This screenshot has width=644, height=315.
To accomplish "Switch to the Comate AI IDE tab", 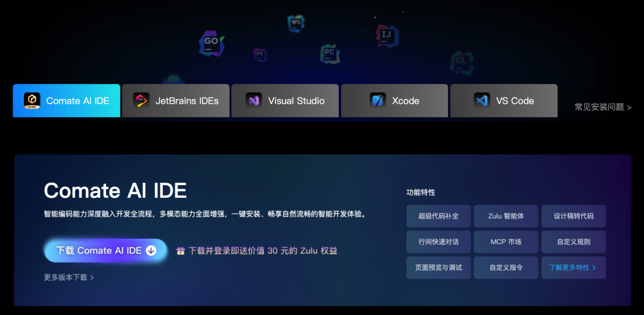I will [67, 101].
